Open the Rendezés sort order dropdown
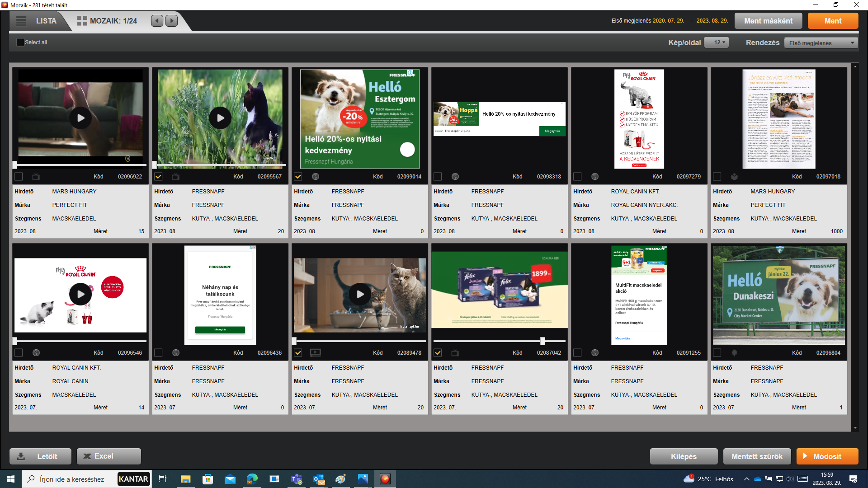 click(x=821, y=43)
